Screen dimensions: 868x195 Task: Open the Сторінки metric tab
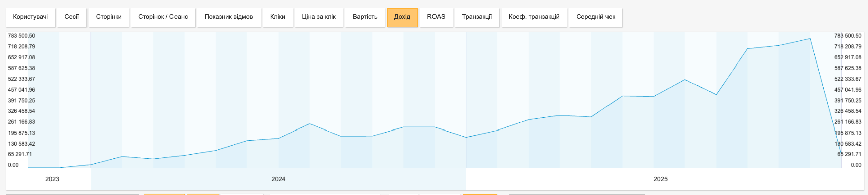click(x=109, y=17)
